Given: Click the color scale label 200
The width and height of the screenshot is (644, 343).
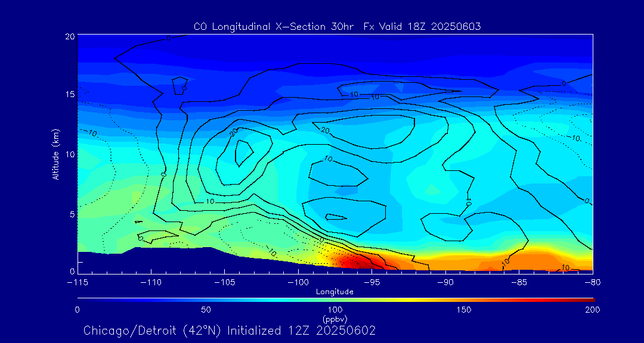Looking at the screenshot, I should [x=593, y=310].
